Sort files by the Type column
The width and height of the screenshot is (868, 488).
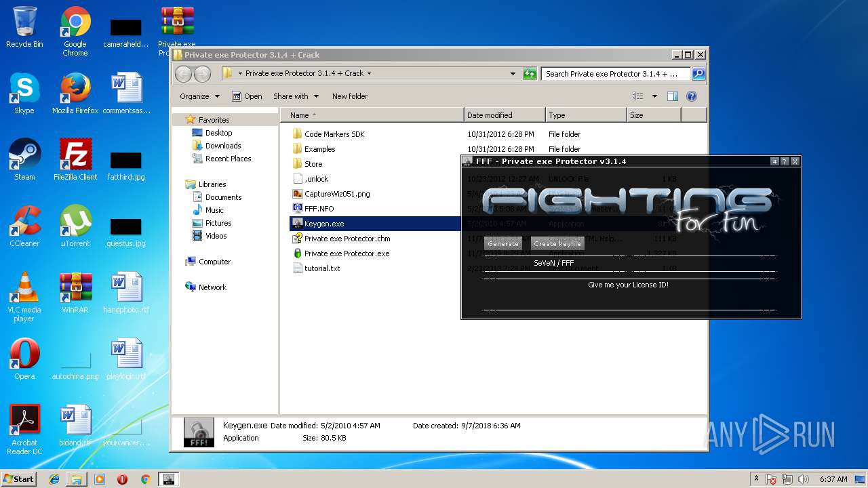(x=586, y=115)
